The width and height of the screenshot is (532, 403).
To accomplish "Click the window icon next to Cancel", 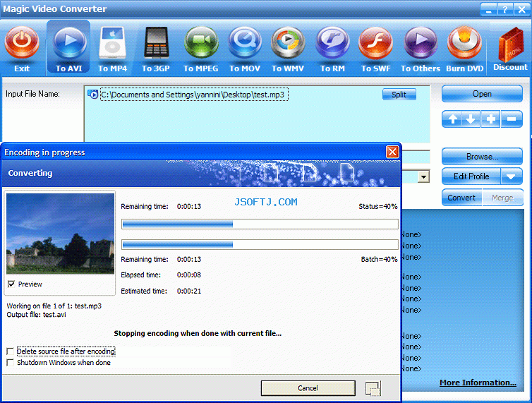I will 373,388.
